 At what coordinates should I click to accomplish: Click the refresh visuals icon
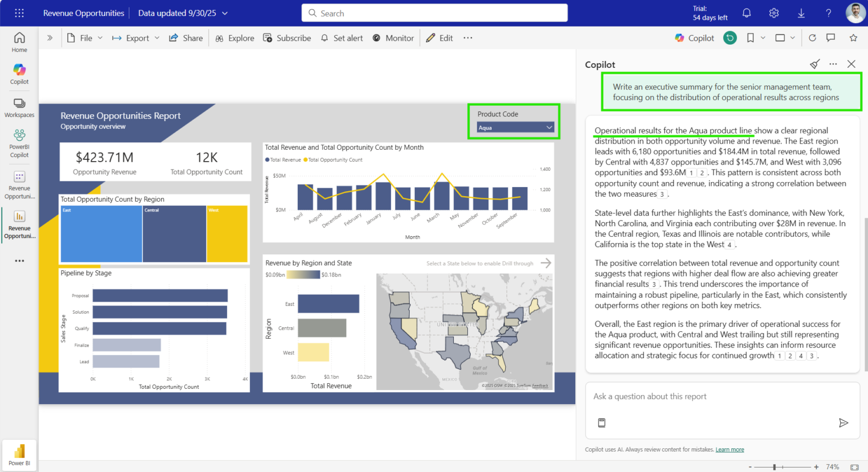click(x=812, y=38)
